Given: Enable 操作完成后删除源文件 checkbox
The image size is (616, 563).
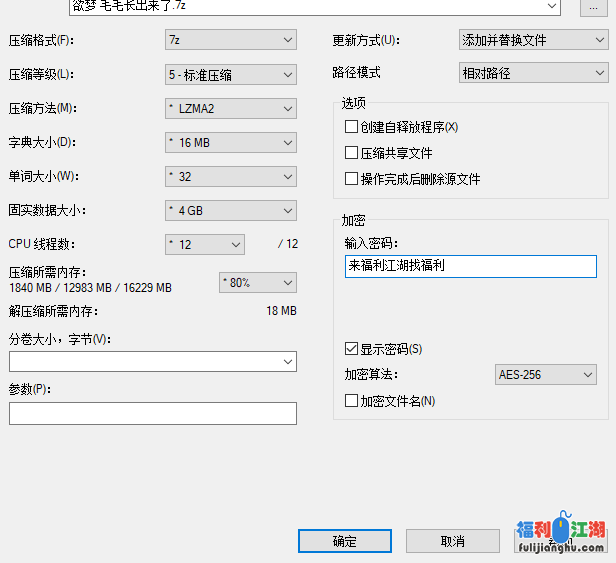Looking at the screenshot, I should 351,179.
